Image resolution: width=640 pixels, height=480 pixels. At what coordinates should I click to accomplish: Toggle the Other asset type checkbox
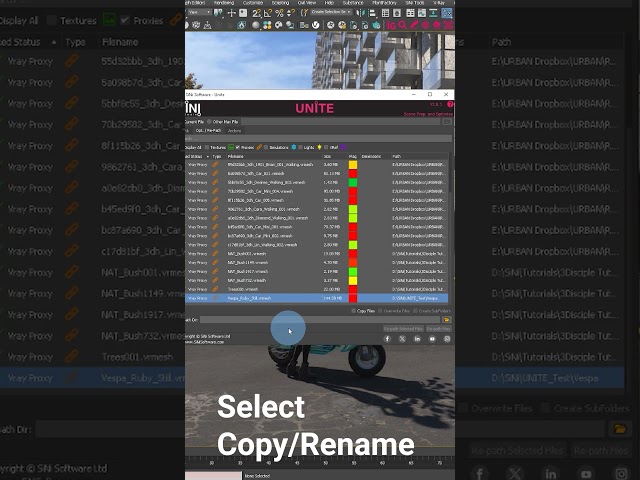[326, 147]
